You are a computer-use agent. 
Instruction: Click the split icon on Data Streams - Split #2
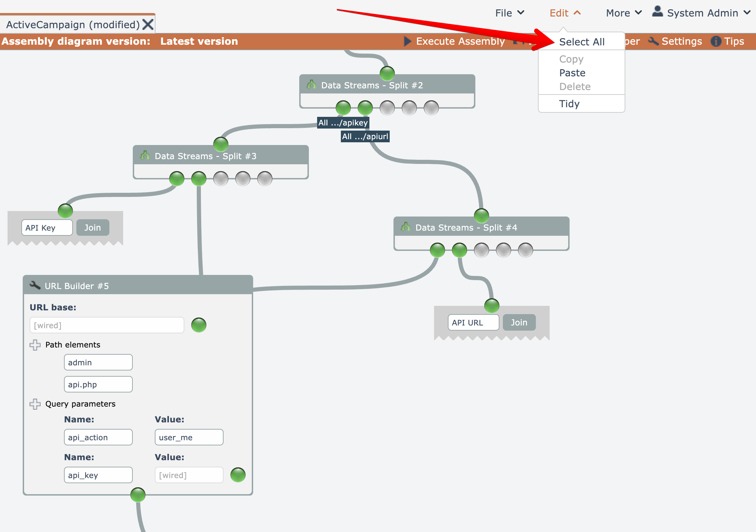(312, 85)
